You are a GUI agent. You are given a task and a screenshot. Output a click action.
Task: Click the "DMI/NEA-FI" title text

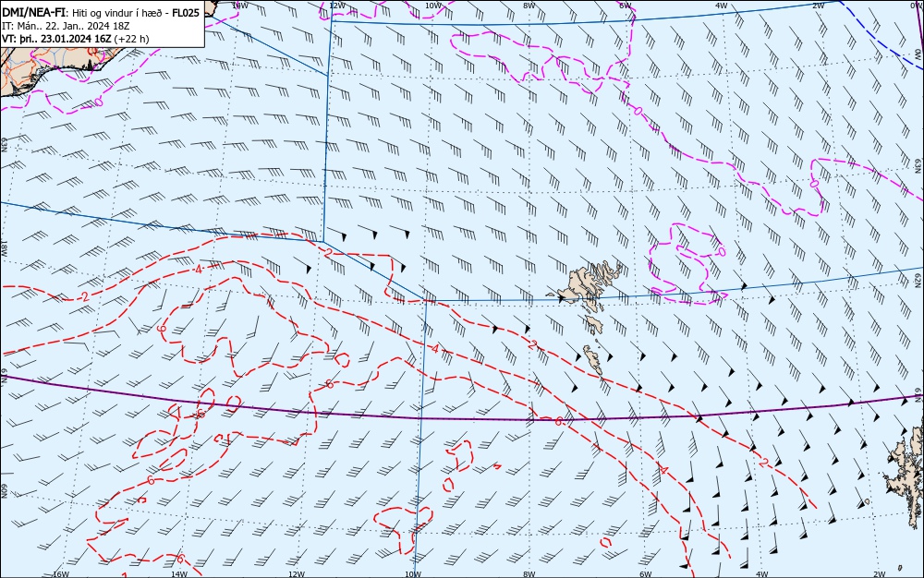(33, 12)
